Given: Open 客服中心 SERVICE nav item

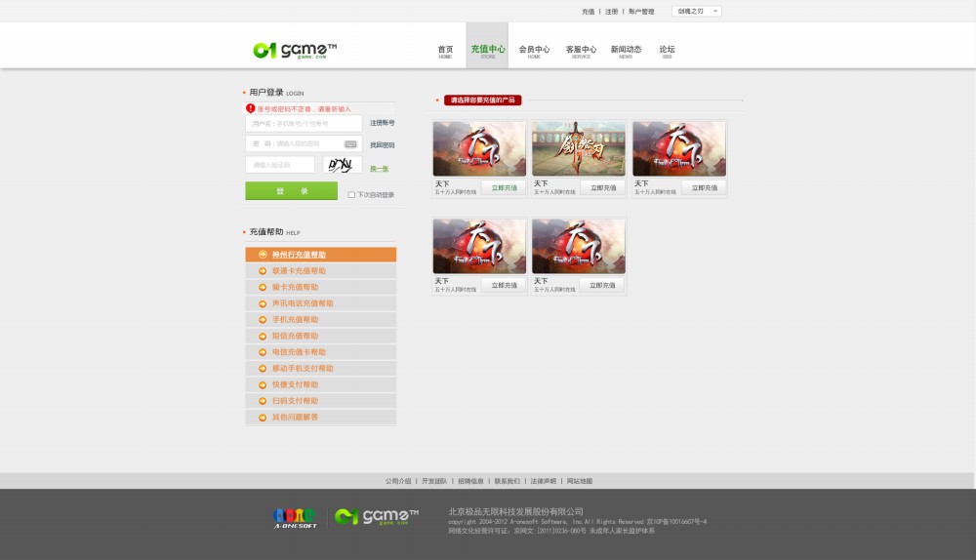Looking at the screenshot, I should tap(581, 52).
